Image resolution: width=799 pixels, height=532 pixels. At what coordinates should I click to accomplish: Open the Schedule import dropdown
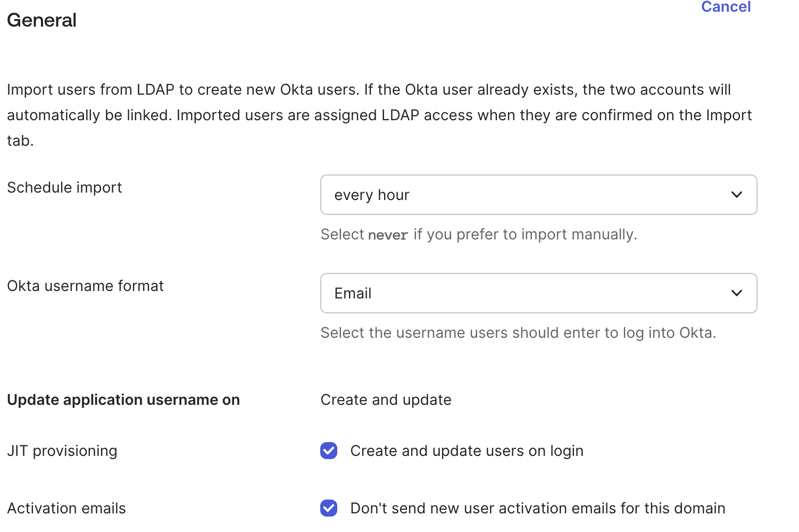point(538,195)
